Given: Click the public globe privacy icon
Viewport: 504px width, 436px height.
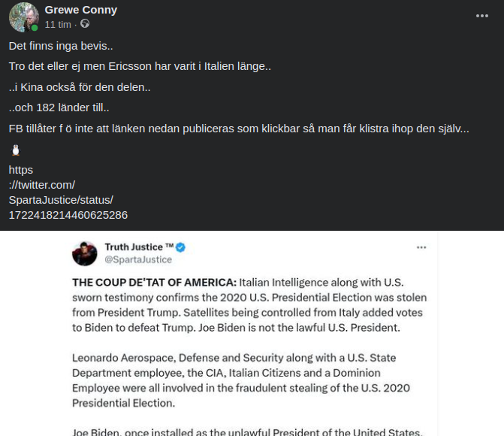Looking at the screenshot, I should [x=85, y=24].
